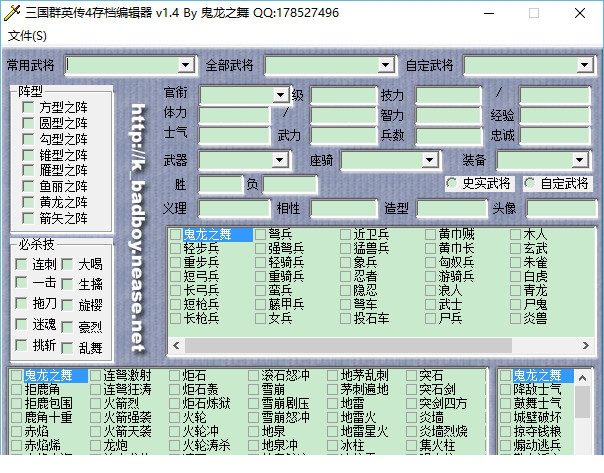Select the 自定武将 radio button

(530, 183)
